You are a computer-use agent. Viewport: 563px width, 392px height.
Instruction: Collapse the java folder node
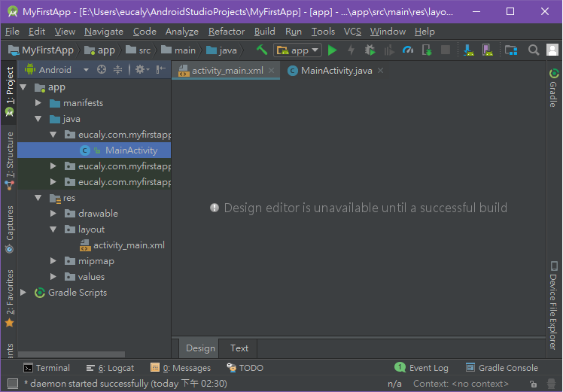(38, 119)
